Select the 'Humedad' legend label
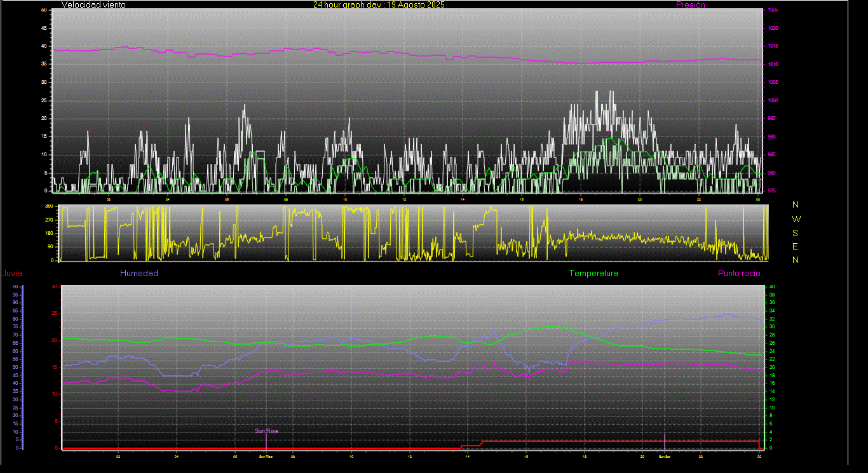 139,274
